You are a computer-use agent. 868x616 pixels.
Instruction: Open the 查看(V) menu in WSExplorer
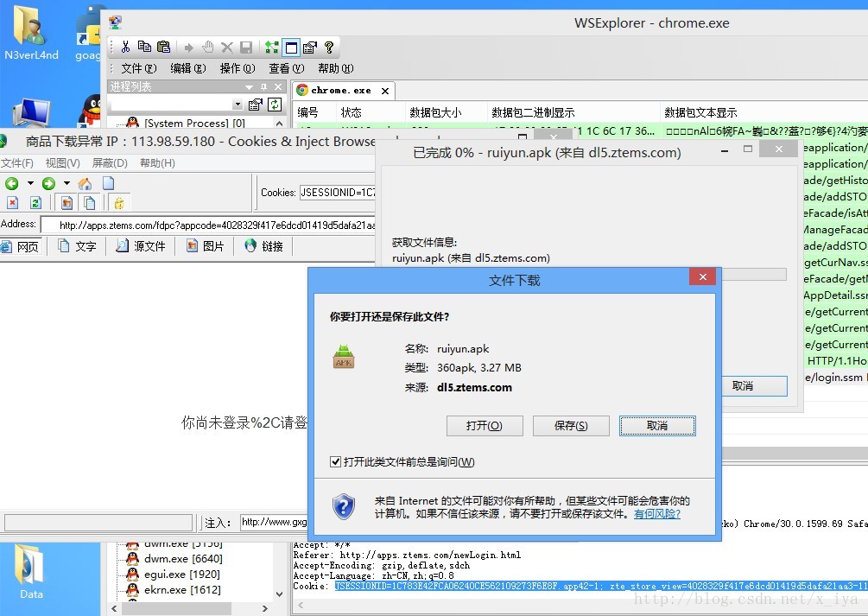click(x=286, y=68)
